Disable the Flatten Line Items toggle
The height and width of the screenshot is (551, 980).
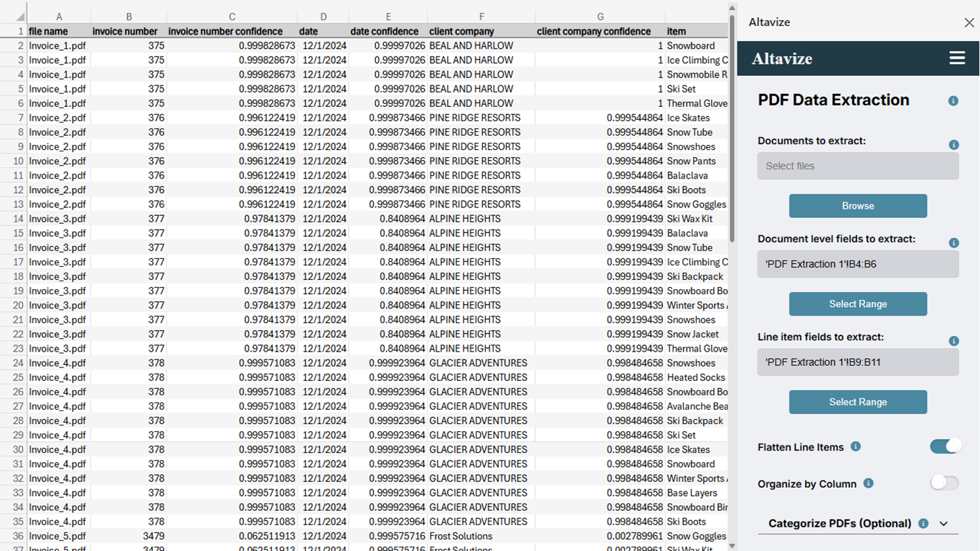944,446
